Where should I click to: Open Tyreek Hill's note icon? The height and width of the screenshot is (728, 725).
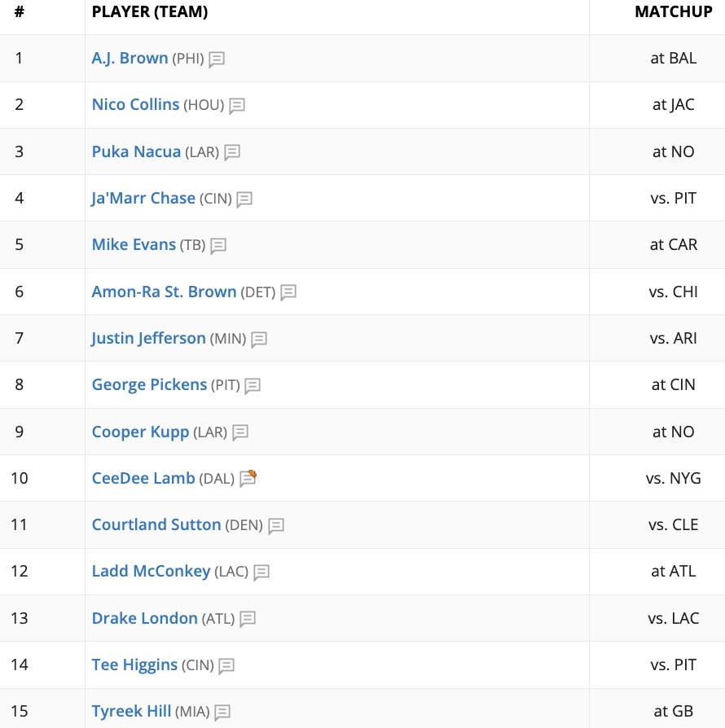[222, 713]
